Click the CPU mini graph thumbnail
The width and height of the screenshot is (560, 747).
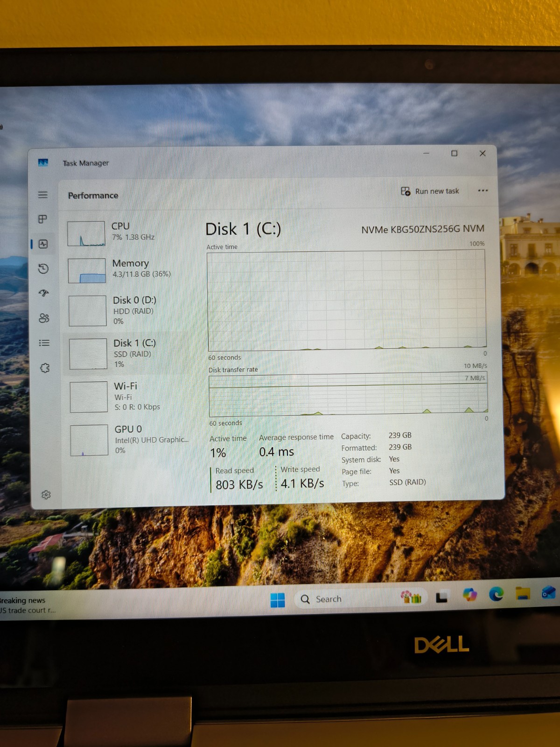click(x=86, y=233)
